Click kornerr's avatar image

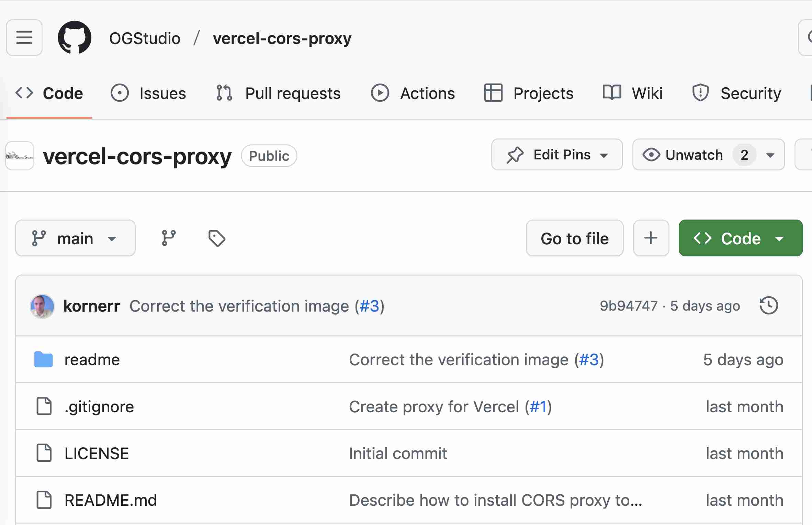click(42, 306)
